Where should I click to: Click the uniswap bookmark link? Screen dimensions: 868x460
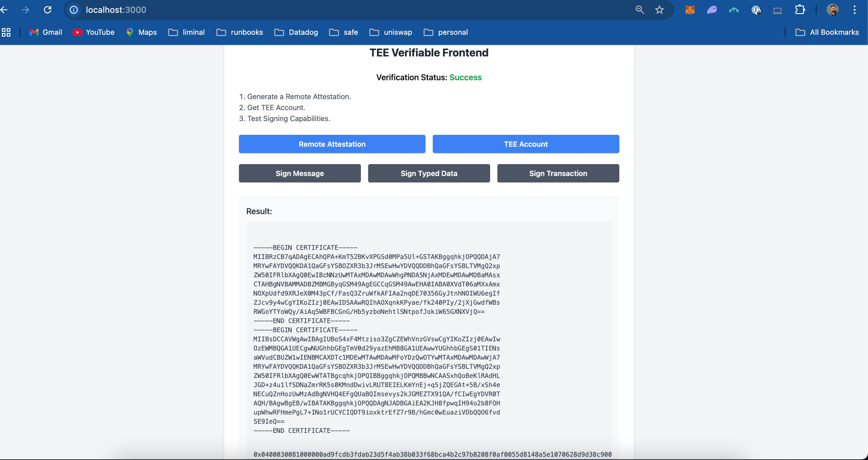tap(398, 32)
